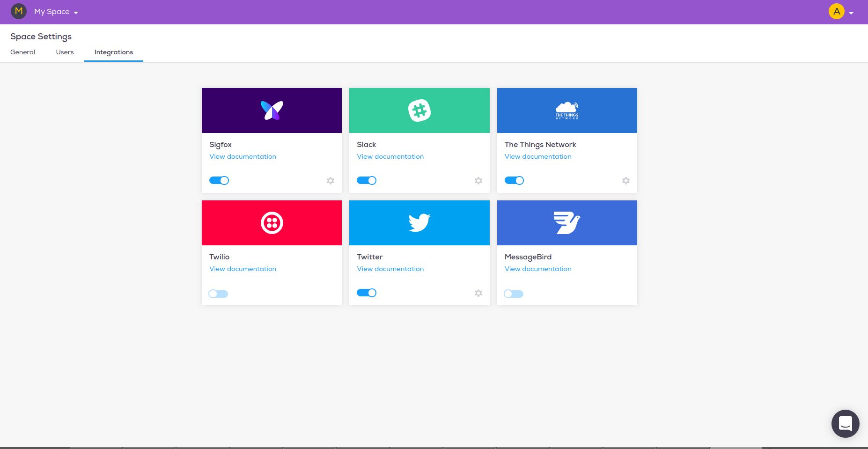868x449 pixels.
Task: Enable the MessageBird integration toggle
Action: point(514,294)
